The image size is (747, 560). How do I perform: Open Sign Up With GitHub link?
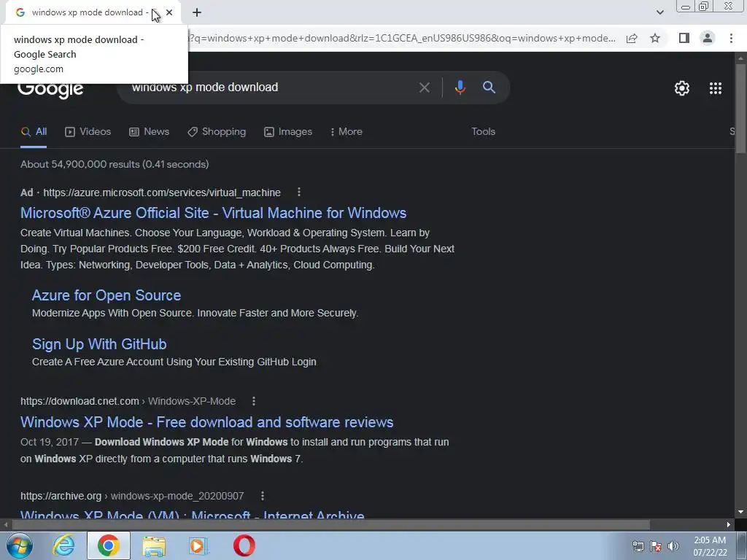click(99, 344)
